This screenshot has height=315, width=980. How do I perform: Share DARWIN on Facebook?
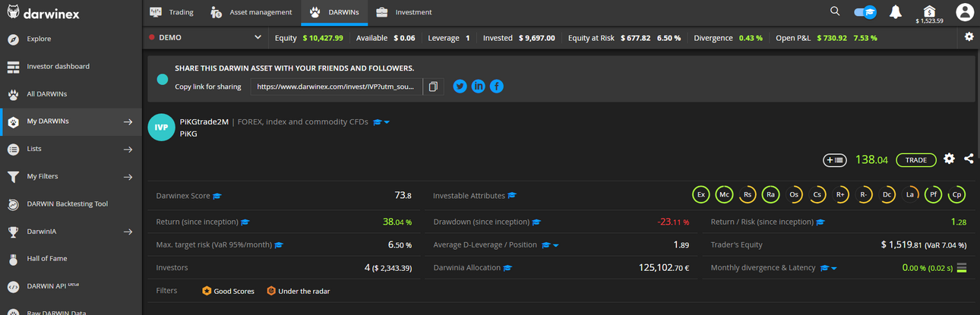[x=496, y=87]
